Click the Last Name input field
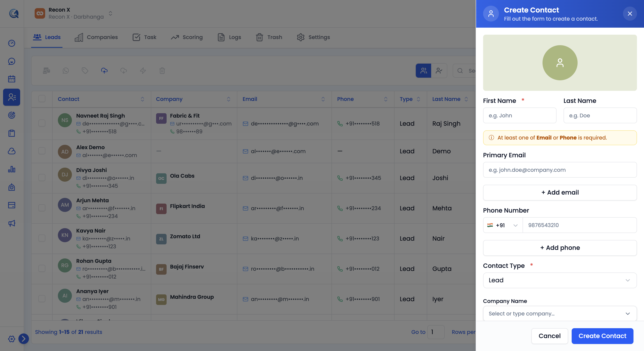The width and height of the screenshot is (644, 351). (x=600, y=115)
